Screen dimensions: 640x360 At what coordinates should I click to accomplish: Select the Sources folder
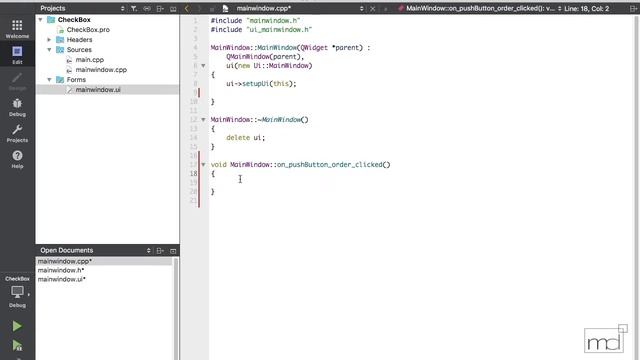pos(79,49)
